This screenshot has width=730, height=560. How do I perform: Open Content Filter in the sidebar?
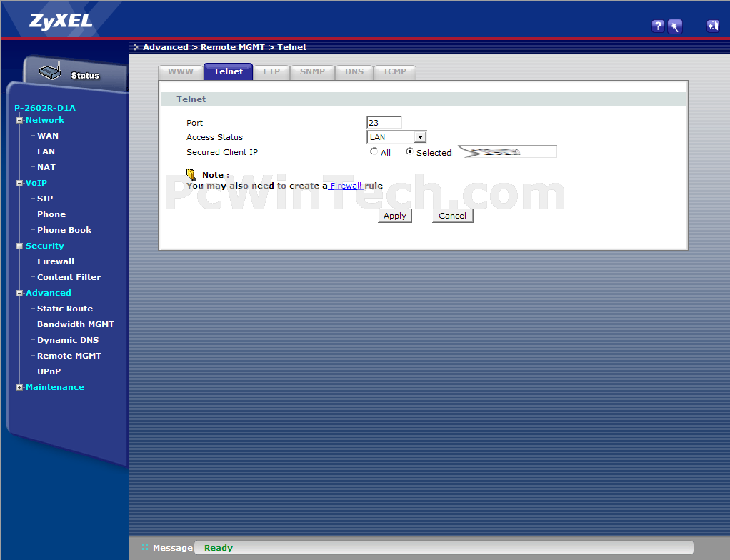tap(69, 277)
